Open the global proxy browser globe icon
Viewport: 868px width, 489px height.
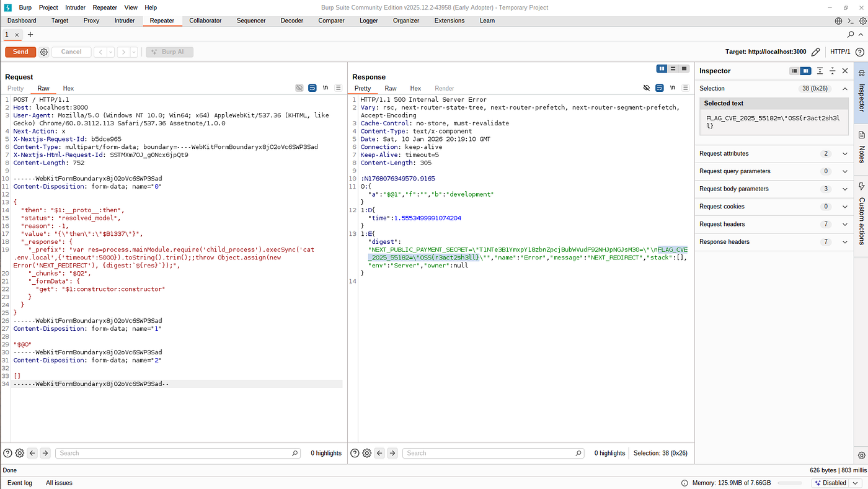point(839,20)
